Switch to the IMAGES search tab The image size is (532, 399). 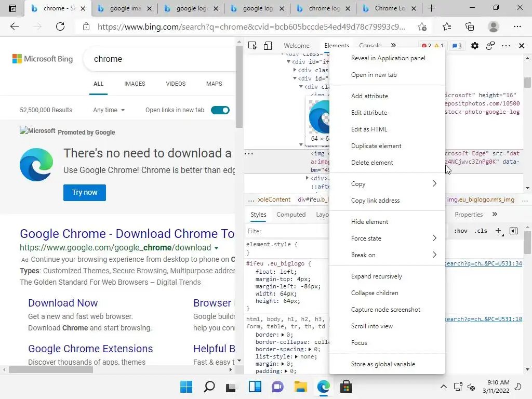point(135,84)
